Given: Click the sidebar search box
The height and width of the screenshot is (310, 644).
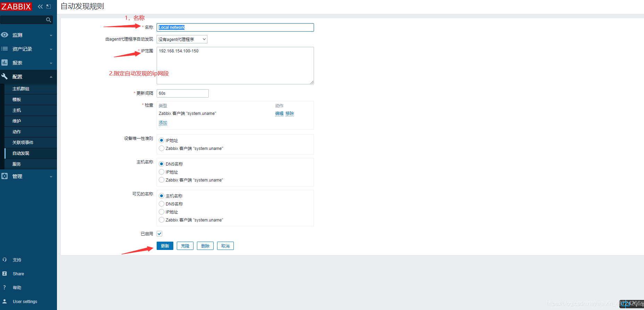Looking at the screenshot, I should (26, 20).
